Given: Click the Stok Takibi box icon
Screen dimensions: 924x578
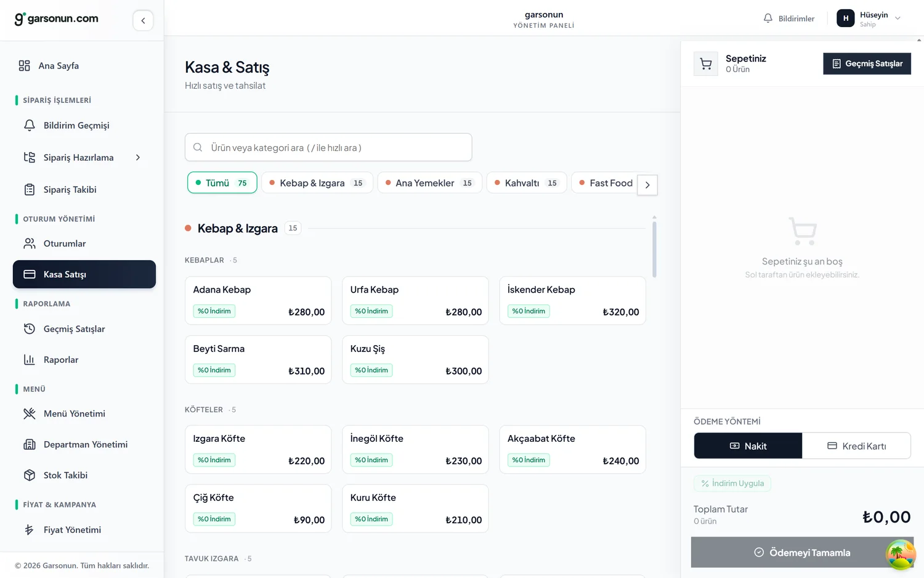Looking at the screenshot, I should (30, 475).
